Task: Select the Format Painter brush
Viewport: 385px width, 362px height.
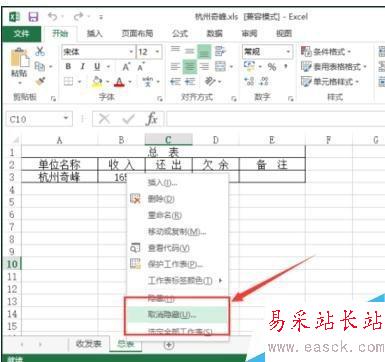Action: point(40,81)
